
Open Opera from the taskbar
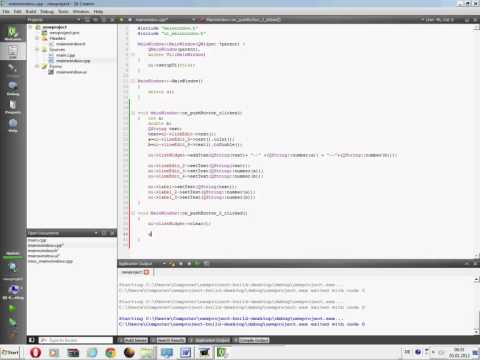pos(35,352)
